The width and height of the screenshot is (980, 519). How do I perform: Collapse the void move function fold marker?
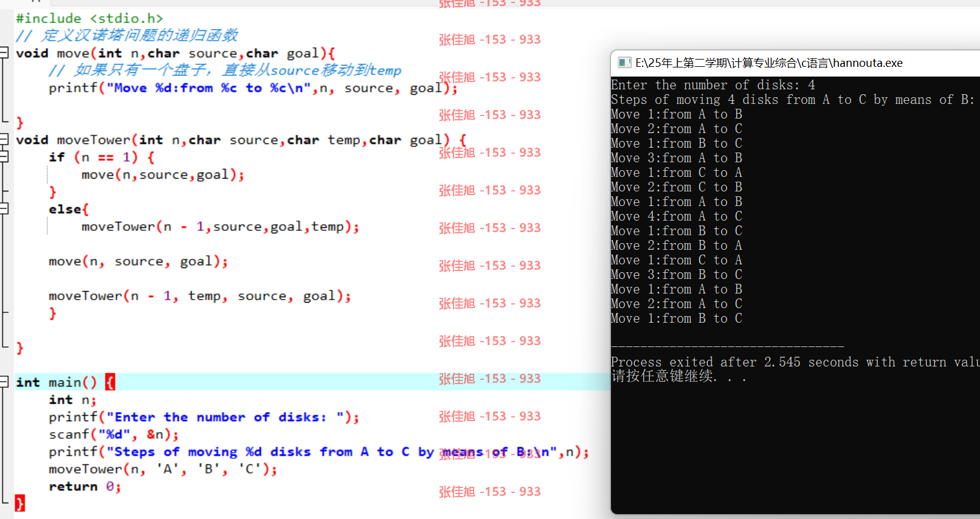pos(4,53)
